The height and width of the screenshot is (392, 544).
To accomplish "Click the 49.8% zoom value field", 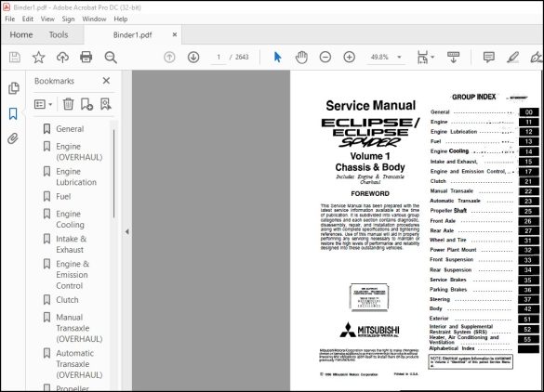I will point(379,58).
